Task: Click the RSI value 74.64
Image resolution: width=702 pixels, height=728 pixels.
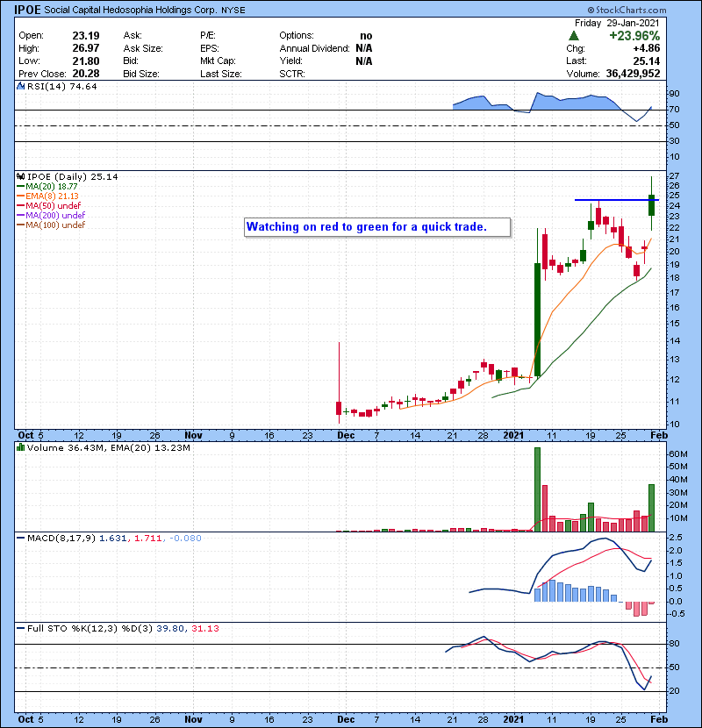Action: 82,86
